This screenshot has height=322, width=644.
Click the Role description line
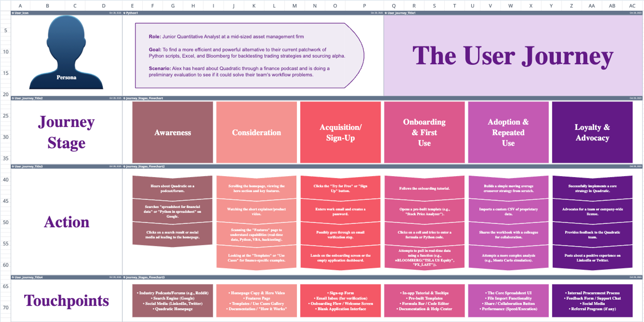[226, 37]
